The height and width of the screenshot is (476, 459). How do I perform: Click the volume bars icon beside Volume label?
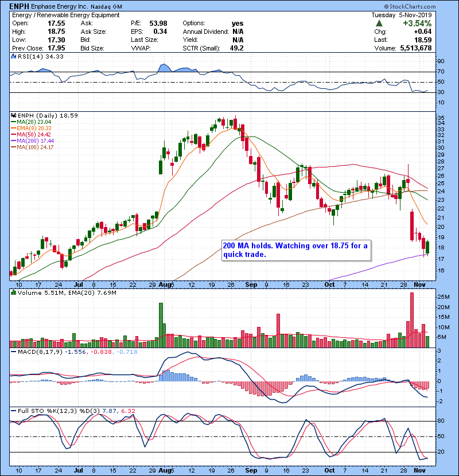pyautogui.click(x=13, y=292)
